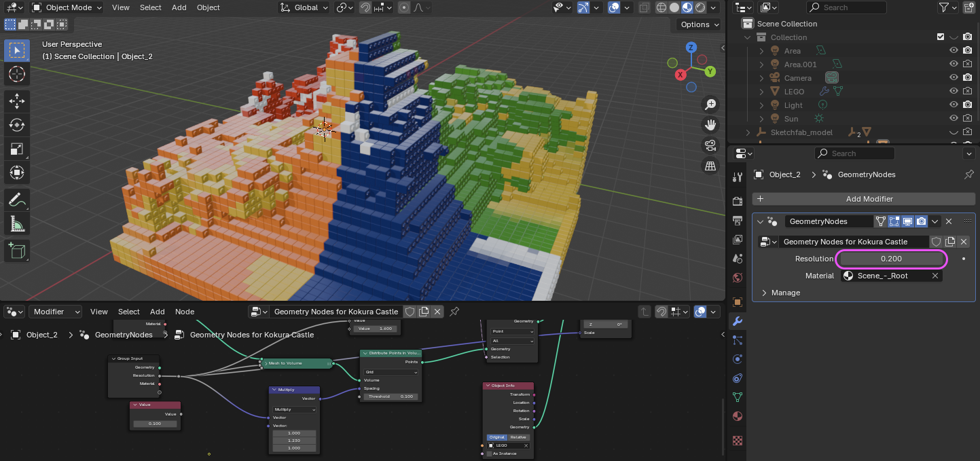Expand the Sketchfab_model item

(x=748, y=132)
